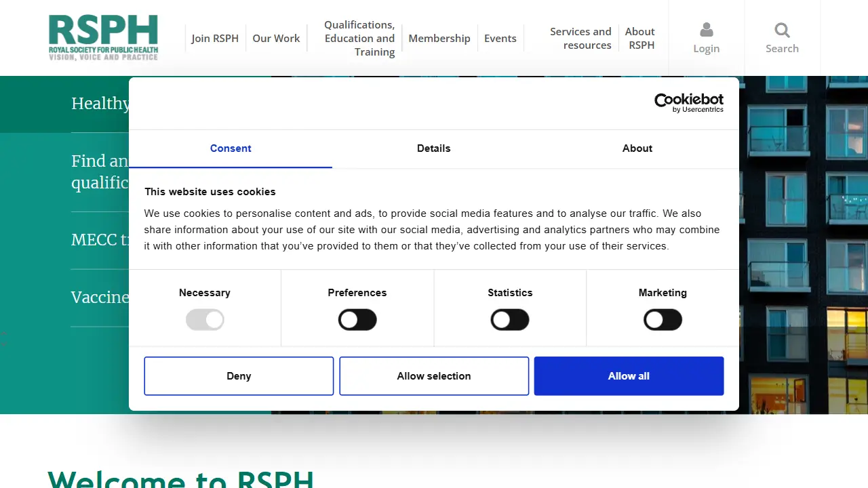Screen dimensions: 868x488
Task: Open the Events menu item
Action: coord(500,39)
